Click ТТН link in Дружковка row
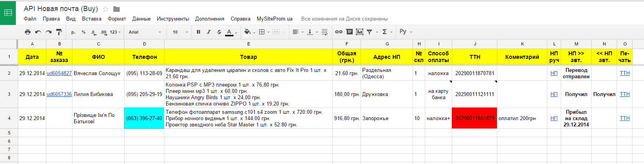The width and height of the screenshot is (644, 164). 625,94
